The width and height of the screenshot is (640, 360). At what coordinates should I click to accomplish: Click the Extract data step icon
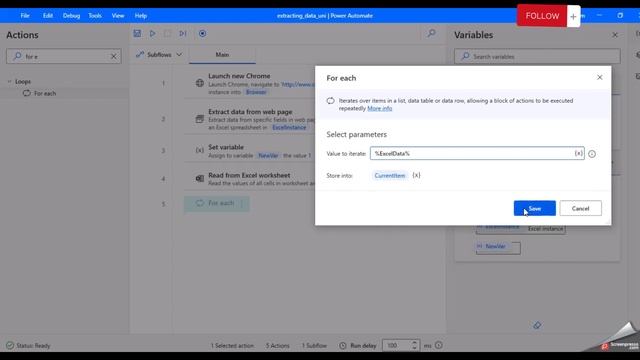click(x=200, y=119)
